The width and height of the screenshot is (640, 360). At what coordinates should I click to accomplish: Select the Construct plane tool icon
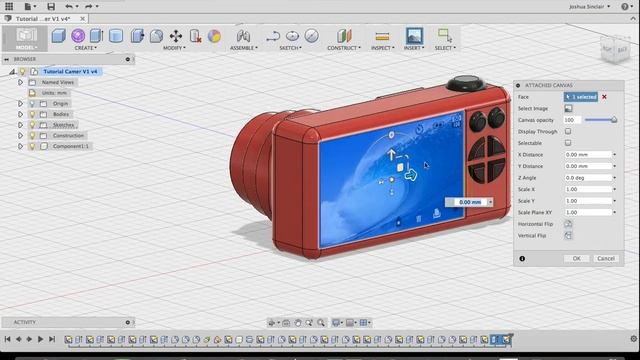pos(344,36)
